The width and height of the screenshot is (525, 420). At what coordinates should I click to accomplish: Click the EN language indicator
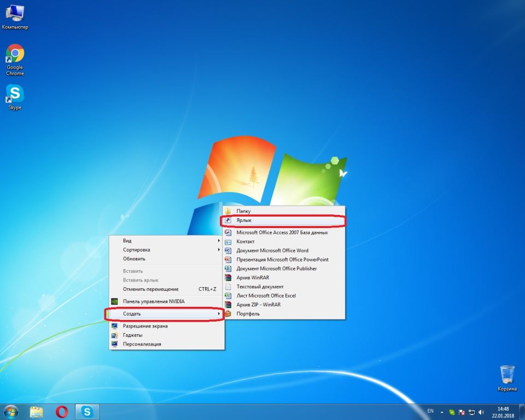coord(430,411)
